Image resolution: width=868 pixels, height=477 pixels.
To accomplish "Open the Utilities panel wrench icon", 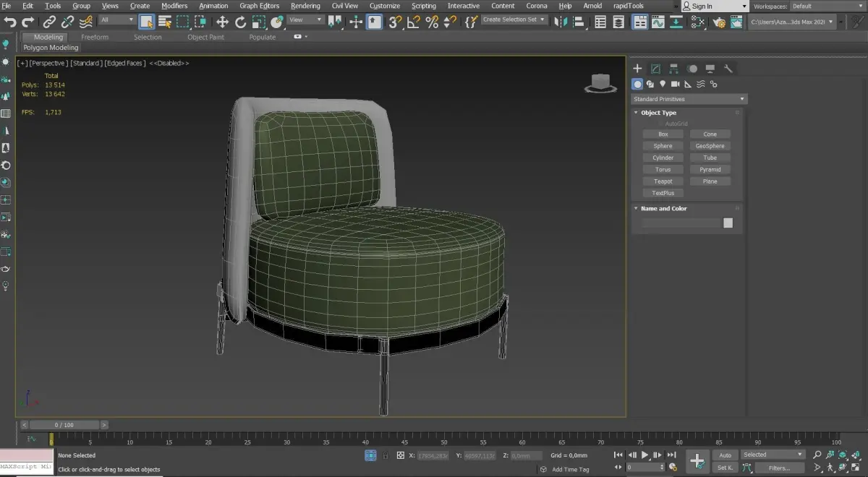I will pyautogui.click(x=728, y=69).
